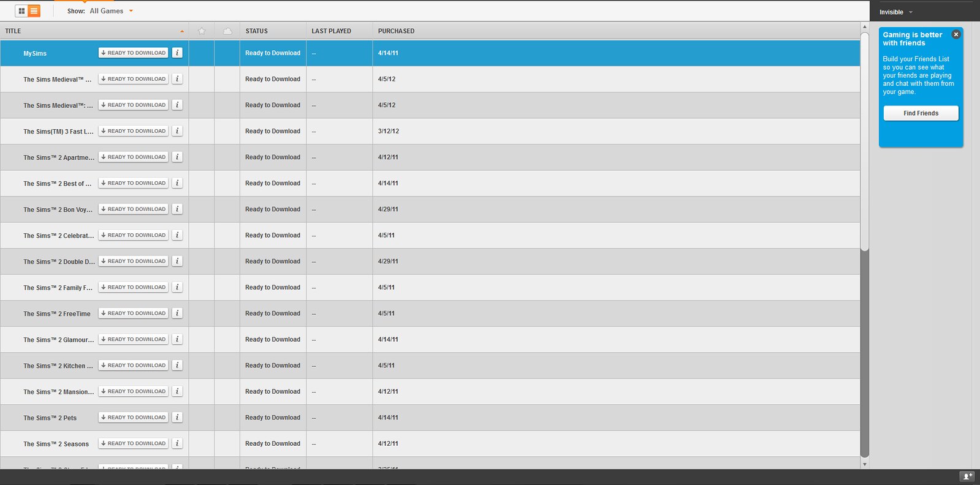Sort list by PURCHASED column
Screen dimensions: 980x485
(616, 31)
